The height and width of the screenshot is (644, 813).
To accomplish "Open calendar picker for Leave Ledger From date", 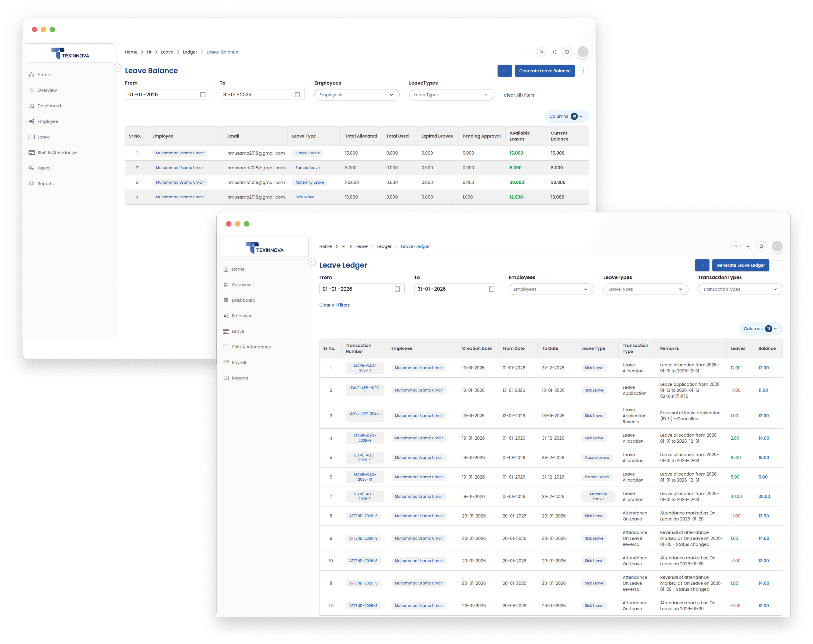I will (x=397, y=289).
